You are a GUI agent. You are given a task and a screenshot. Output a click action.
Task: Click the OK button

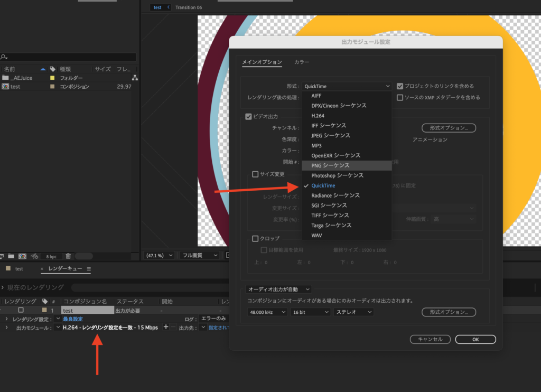475,339
